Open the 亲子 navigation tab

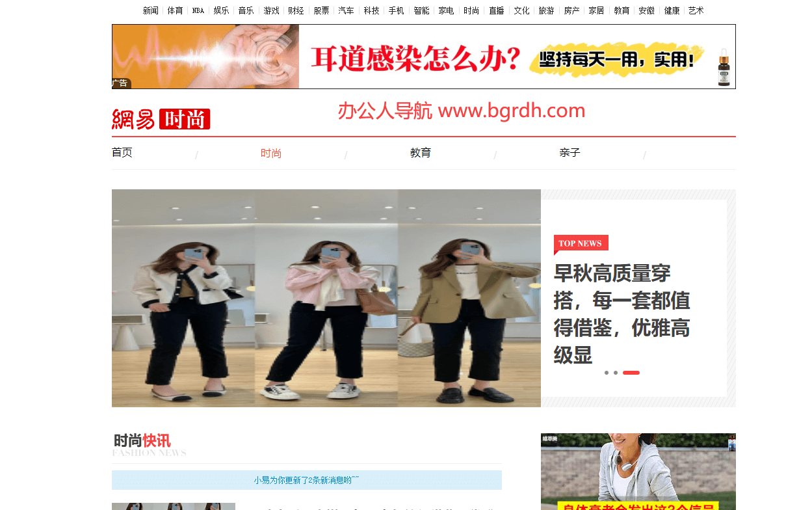[x=569, y=152]
